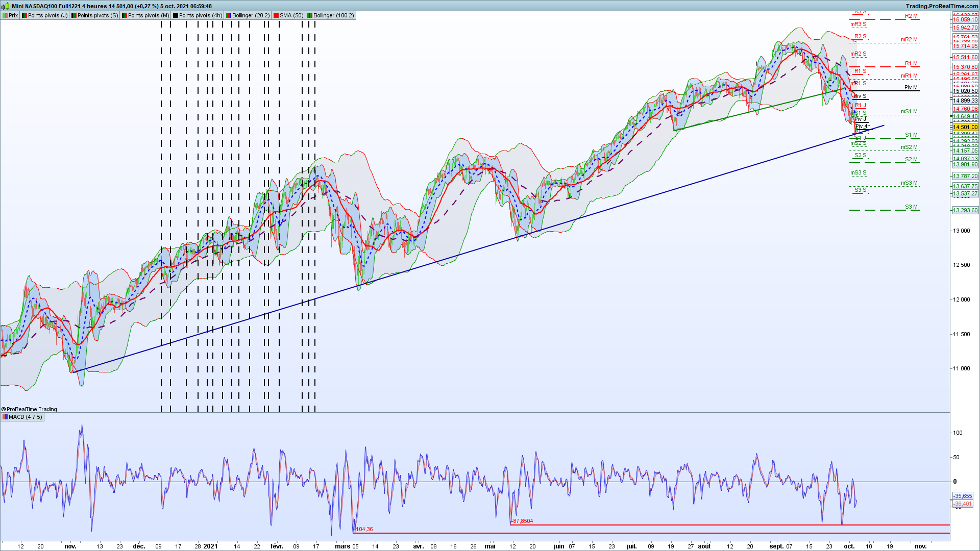Click the -87,8504 MACD horizontal line marker
Viewport: 980px width, 551px height.
(x=523, y=521)
